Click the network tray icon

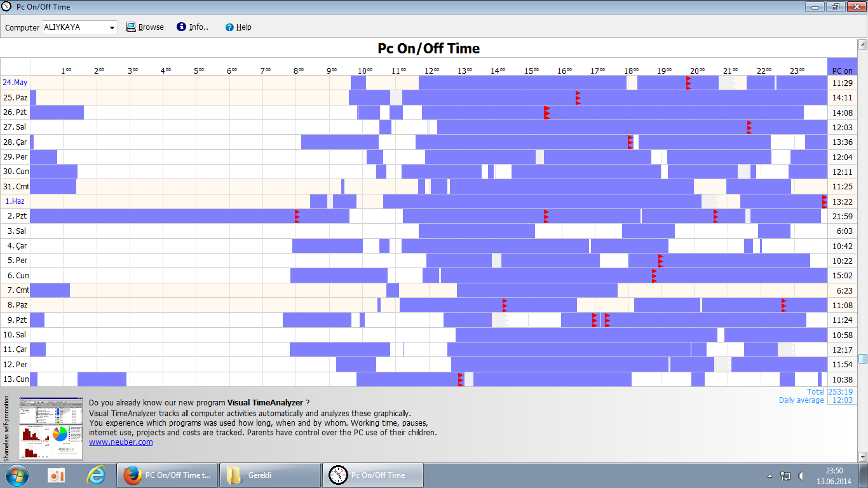pos(786,475)
